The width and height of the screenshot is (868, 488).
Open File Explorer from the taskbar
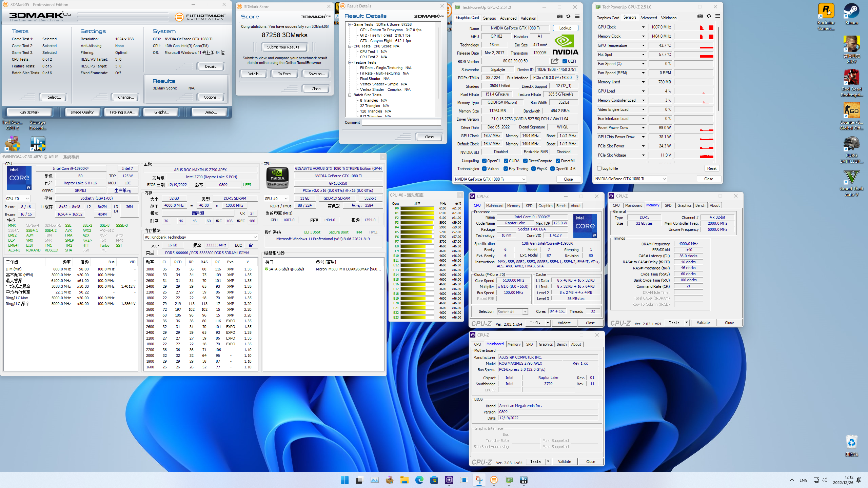404,480
